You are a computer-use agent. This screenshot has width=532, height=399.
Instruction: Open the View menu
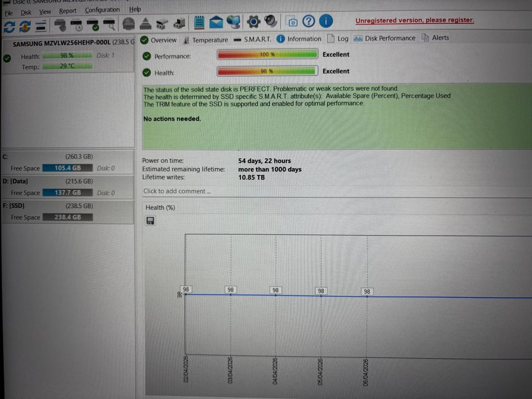45,12
